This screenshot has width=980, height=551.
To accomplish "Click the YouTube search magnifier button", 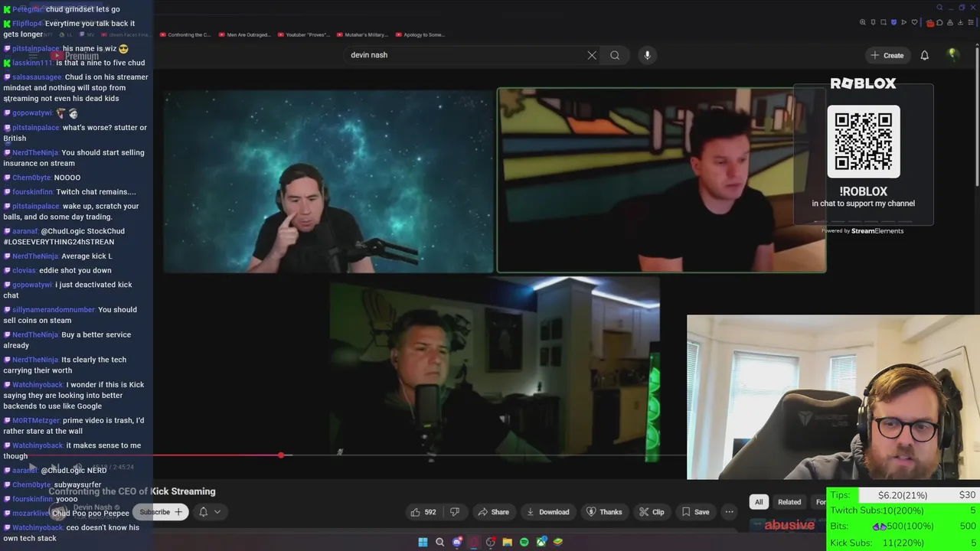I will tap(615, 55).
